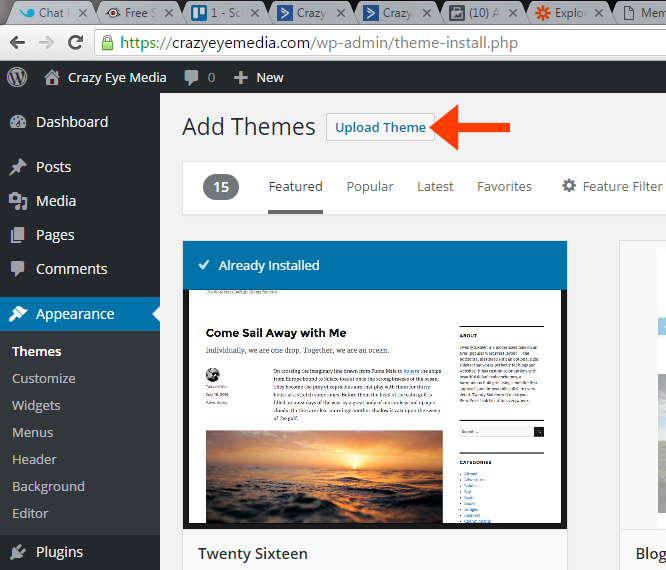666x570 pixels.
Task: Select the Favorites themes tab
Action: point(504,186)
